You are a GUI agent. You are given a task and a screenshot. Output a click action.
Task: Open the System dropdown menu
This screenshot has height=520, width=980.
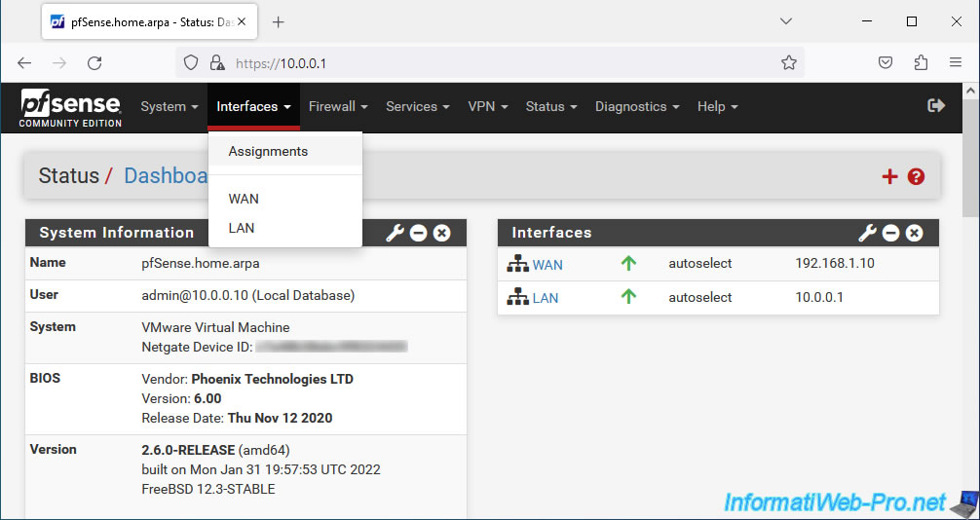[170, 107]
